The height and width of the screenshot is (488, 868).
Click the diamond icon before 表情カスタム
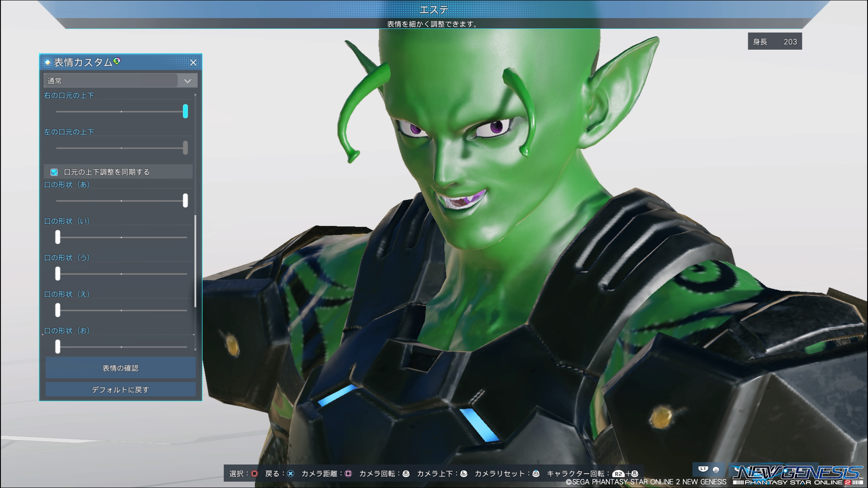47,62
